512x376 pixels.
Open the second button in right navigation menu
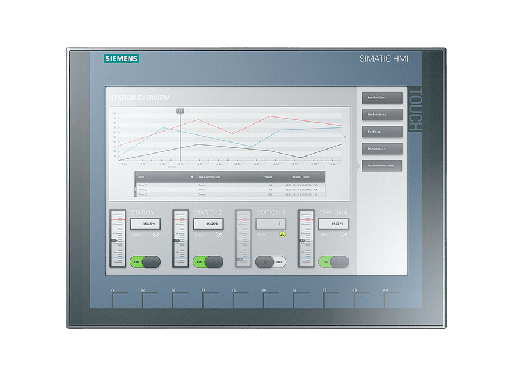[382, 115]
